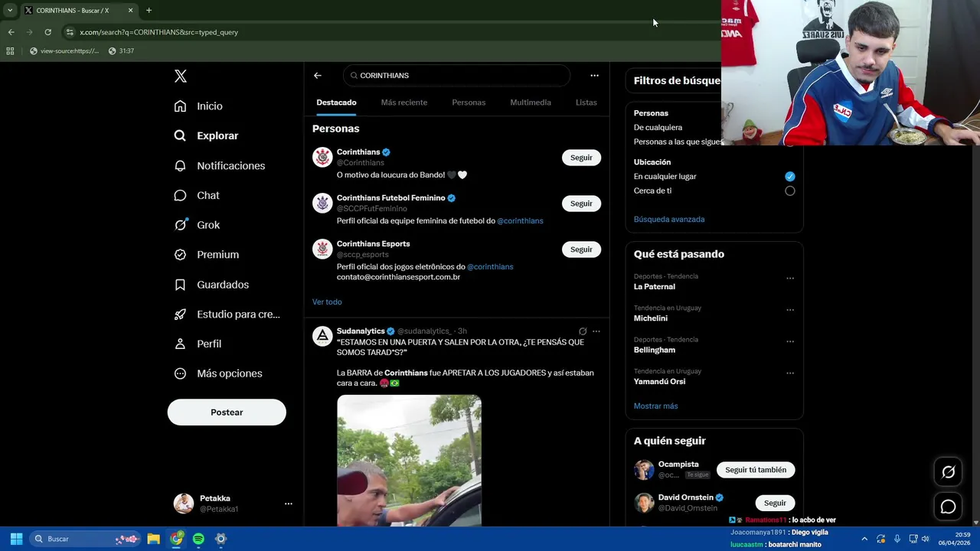Screen dimensions: 980x551
Task: Click Ver todo link under Personas
Action: 327,302
